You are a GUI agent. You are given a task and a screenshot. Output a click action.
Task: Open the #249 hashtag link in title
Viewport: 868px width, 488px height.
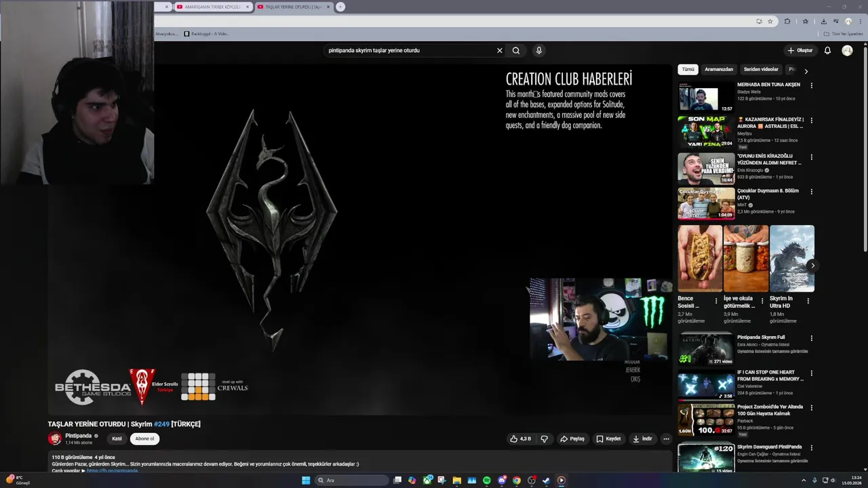coord(161,424)
